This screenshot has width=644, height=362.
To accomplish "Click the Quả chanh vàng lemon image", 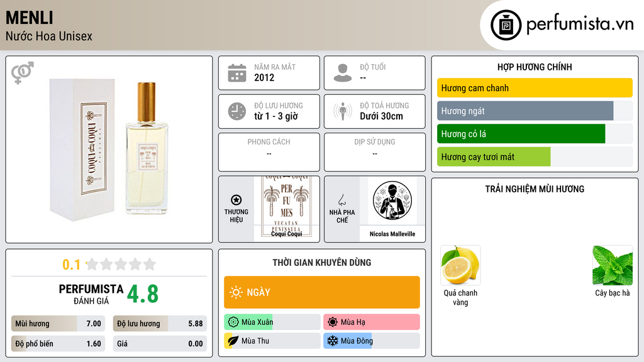I will click(460, 265).
